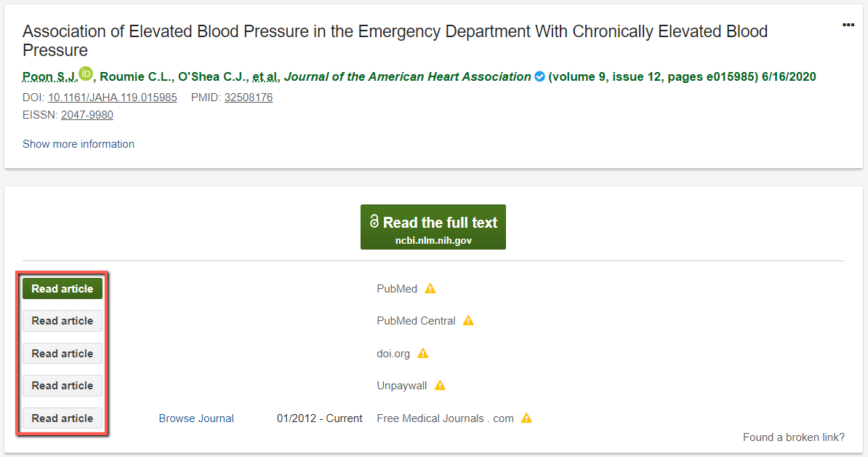Click Found a broken link?
The image size is (868, 457).
pos(794,437)
